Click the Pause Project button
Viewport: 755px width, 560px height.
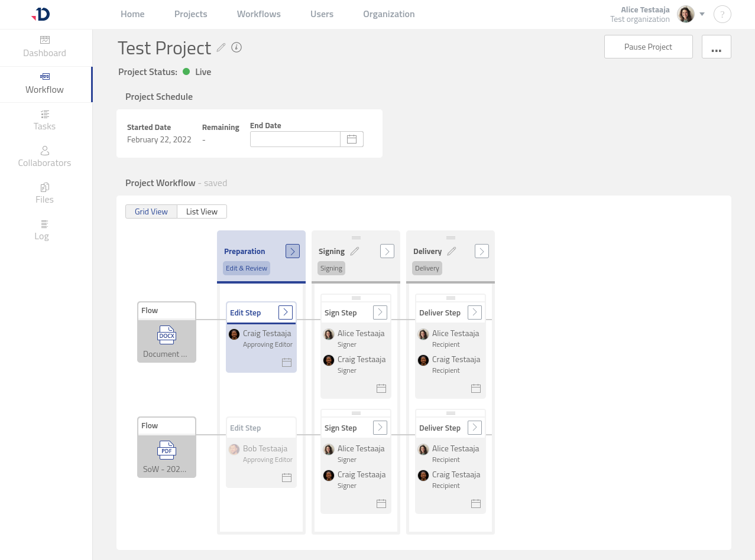click(x=648, y=47)
